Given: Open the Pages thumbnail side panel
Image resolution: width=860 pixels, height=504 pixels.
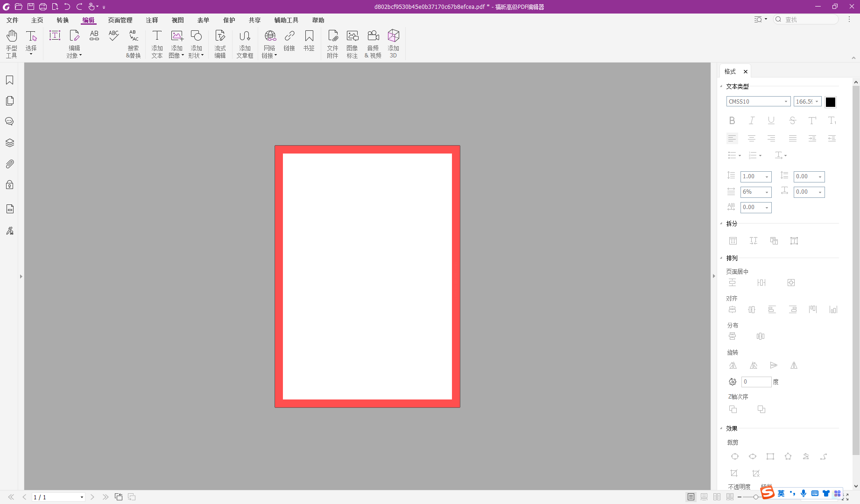Looking at the screenshot, I should (9, 101).
